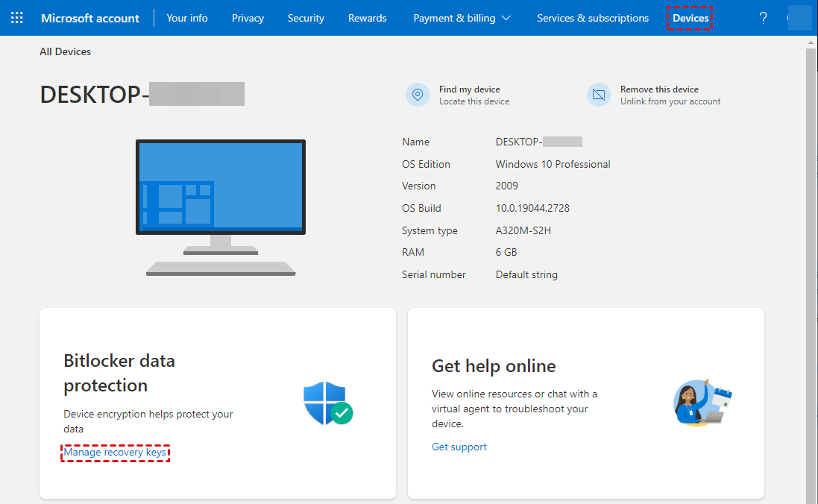Click the desktop computer illustration

pos(221,207)
